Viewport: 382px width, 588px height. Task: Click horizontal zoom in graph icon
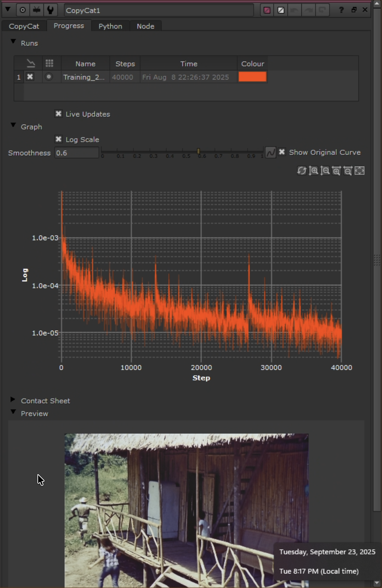pyautogui.click(x=336, y=171)
